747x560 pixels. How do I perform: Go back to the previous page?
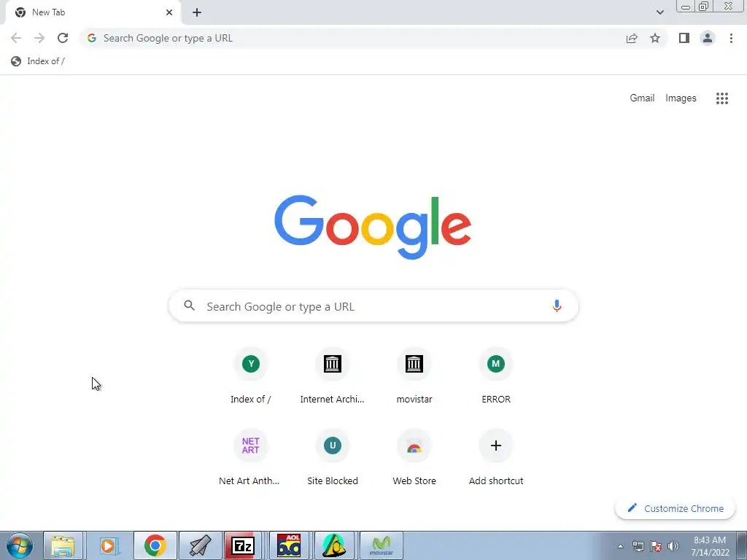tap(16, 38)
